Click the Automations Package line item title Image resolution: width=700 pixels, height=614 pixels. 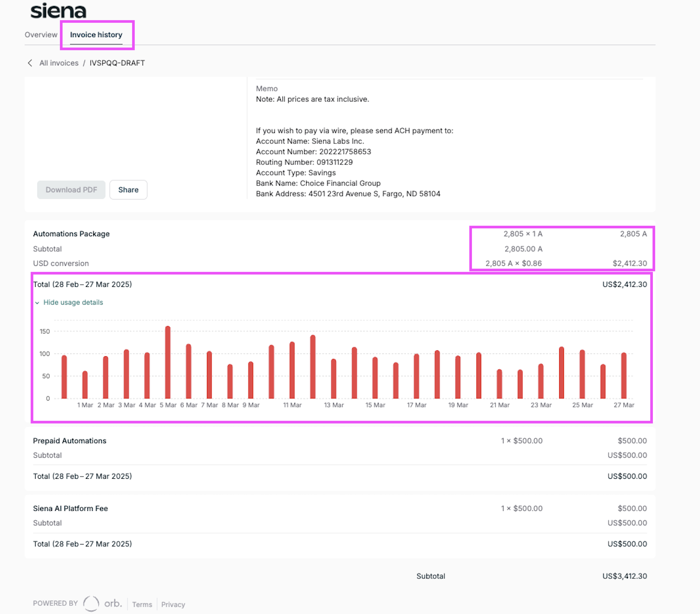pyautogui.click(x=71, y=234)
